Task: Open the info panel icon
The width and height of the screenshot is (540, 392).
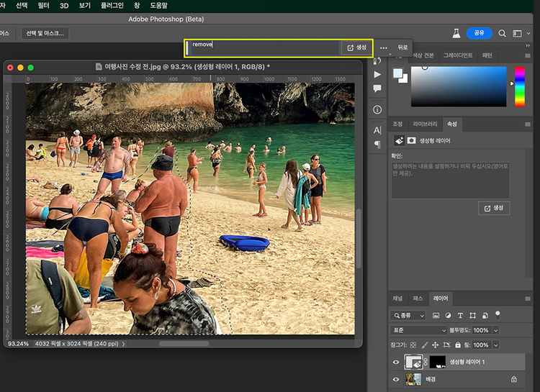Action: 377,110
